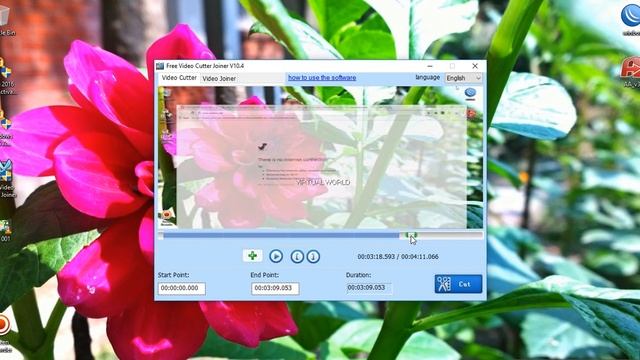This screenshot has width=640, height=360.
Task: Switch to the Video Joiner tab
Action: point(219,78)
